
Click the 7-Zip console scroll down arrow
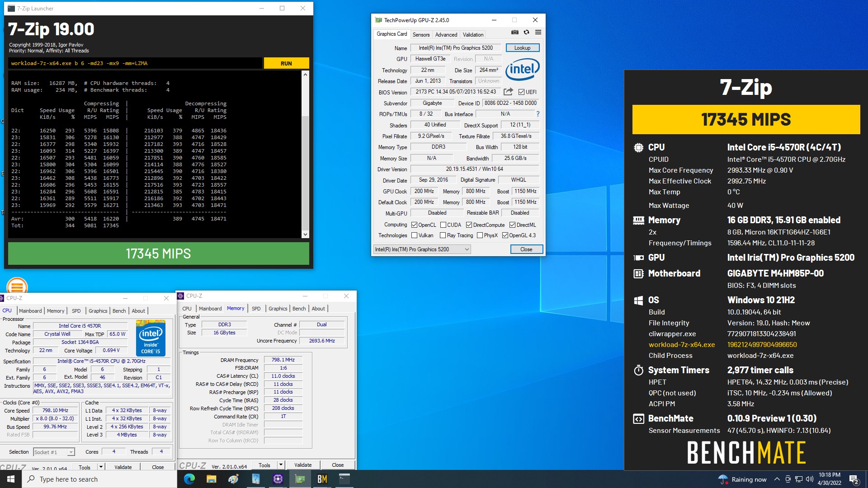(305, 234)
